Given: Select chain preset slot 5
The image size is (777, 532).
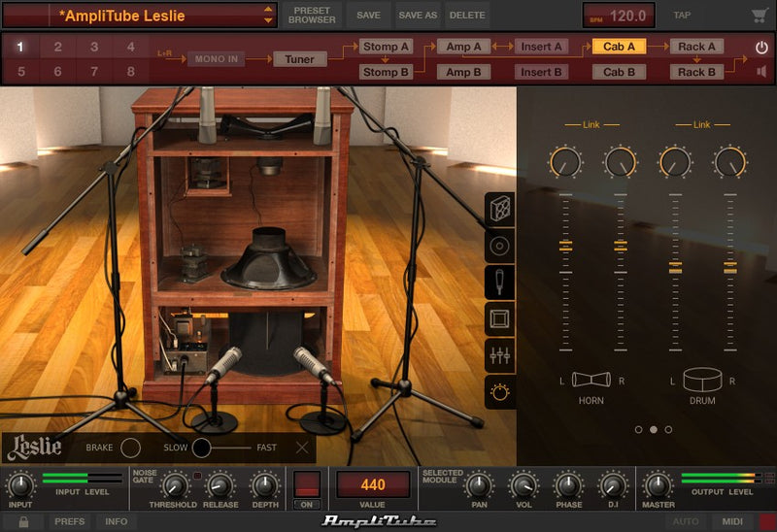Looking at the screenshot, I should click(20, 71).
